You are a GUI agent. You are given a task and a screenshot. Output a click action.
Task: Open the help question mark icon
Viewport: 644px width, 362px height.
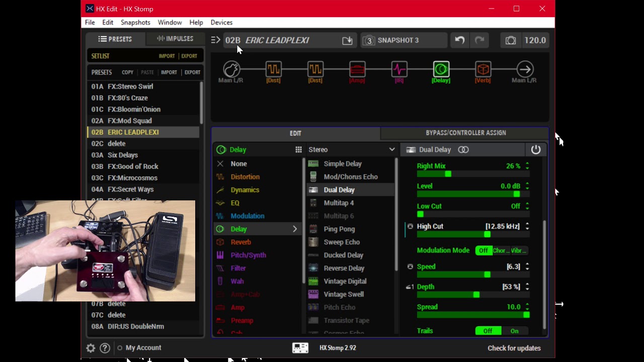pyautogui.click(x=105, y=348)
